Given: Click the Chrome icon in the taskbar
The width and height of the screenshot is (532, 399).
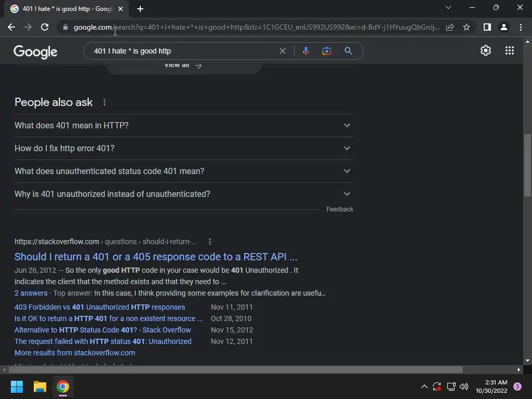Looking at the screenshot, I should click(63, 387).
